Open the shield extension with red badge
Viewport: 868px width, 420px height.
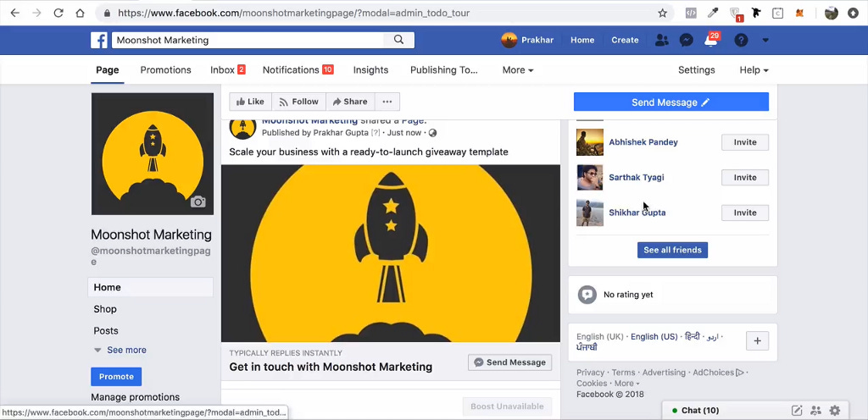click(x=736, y=14)
